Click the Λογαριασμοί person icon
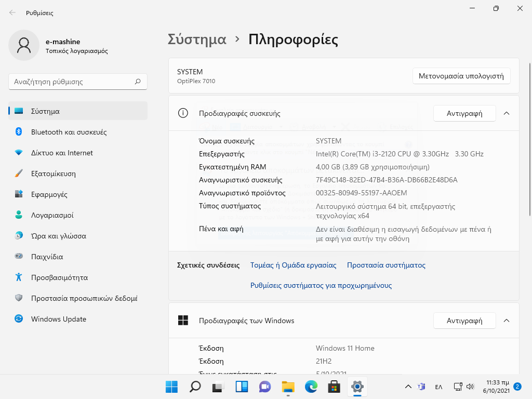 coord(19,215)
